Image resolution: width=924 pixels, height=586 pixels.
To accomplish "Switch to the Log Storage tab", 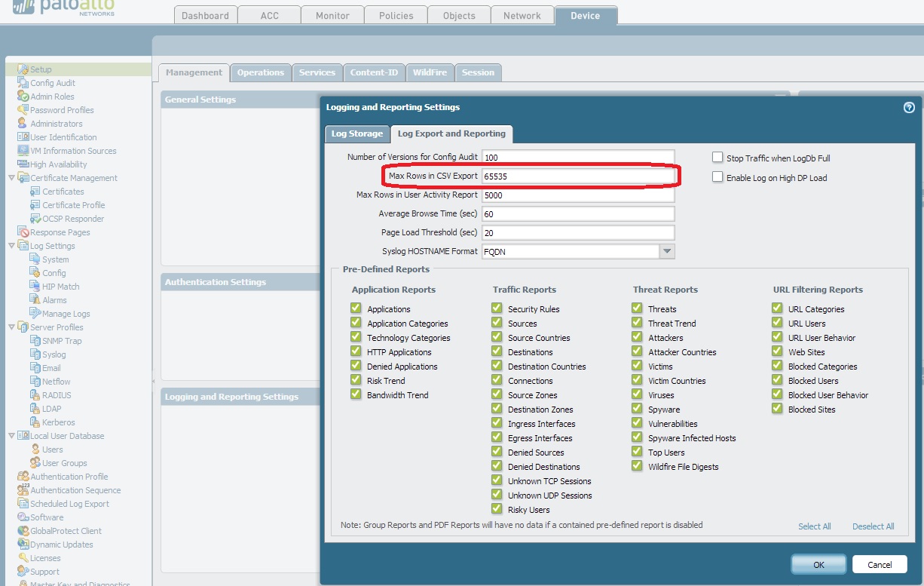I will pos(357,133).
